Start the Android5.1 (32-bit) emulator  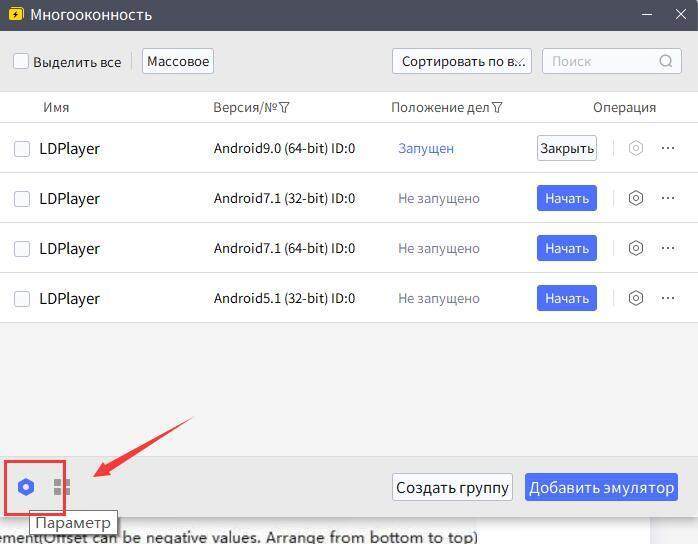click(x=567, y=298)
